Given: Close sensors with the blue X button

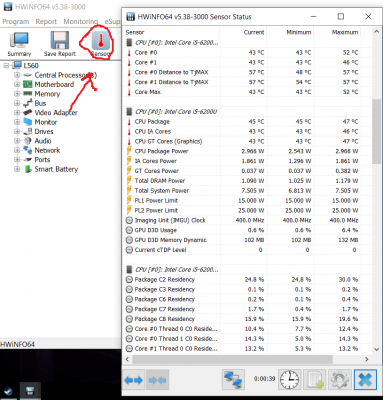Looking at the screenshot, I should coord(365,379).
